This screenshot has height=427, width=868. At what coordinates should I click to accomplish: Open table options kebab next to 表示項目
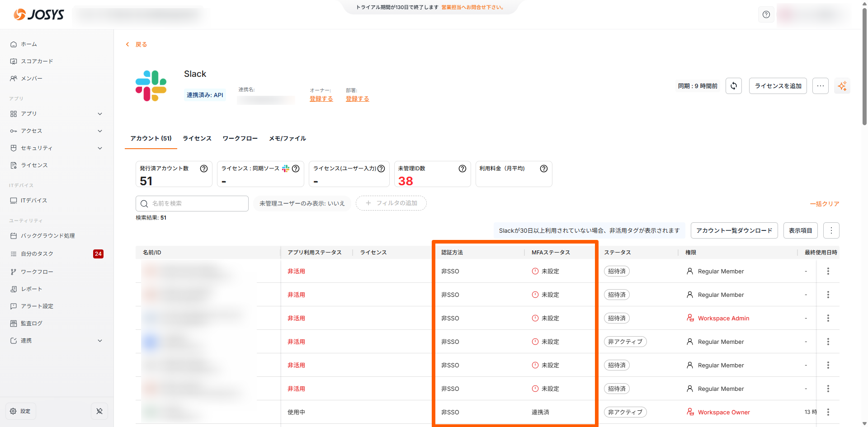831,230
